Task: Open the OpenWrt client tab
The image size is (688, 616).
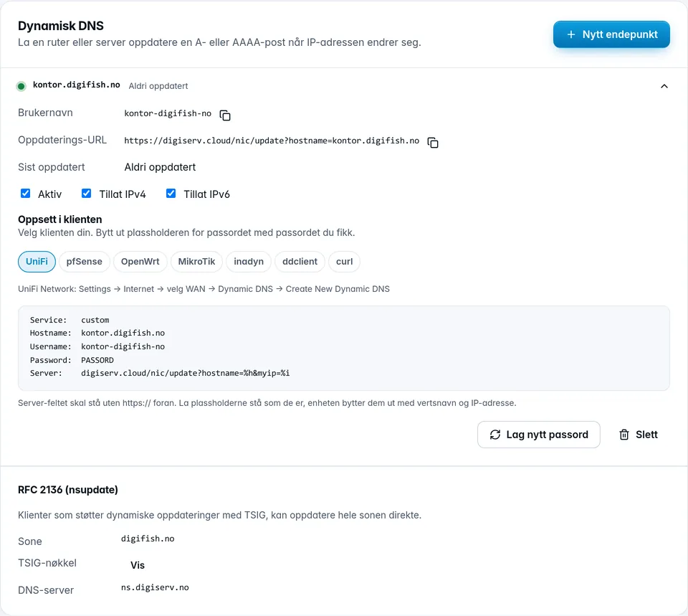Action: tap(140, 262)
